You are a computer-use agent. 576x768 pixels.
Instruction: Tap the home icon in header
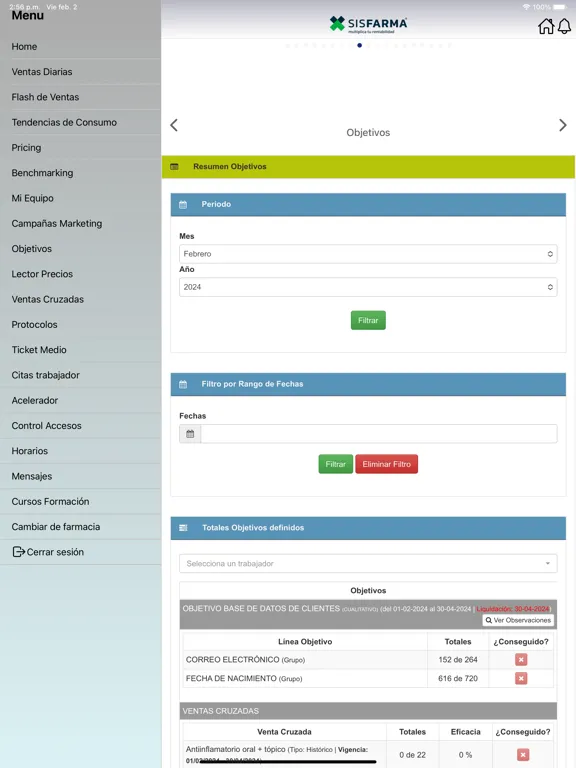[546, 26]
